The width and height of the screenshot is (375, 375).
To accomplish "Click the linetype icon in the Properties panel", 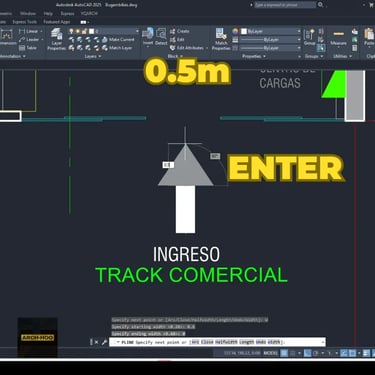I will click(x=235, y=48).
